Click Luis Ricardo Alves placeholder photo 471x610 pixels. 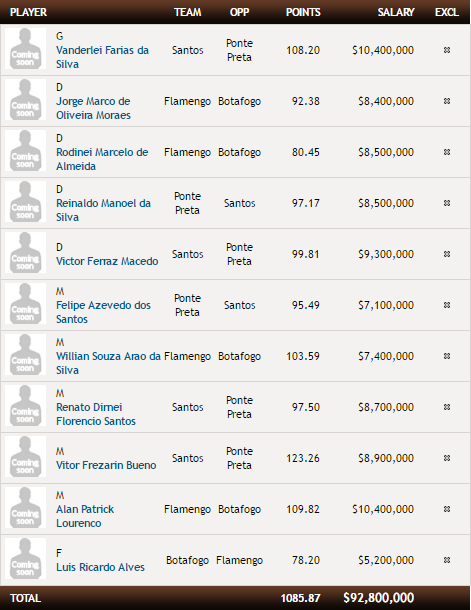[25, 559]
